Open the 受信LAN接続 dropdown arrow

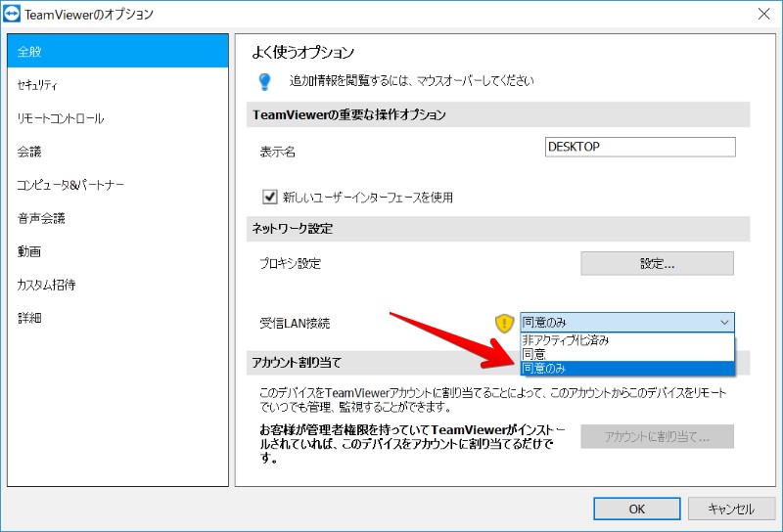click(724, 323)
